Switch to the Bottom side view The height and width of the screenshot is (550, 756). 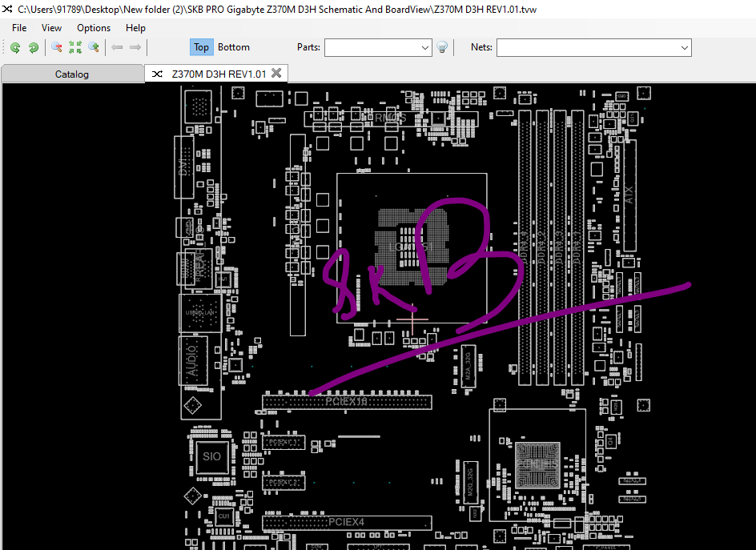(x=233, y=47)
